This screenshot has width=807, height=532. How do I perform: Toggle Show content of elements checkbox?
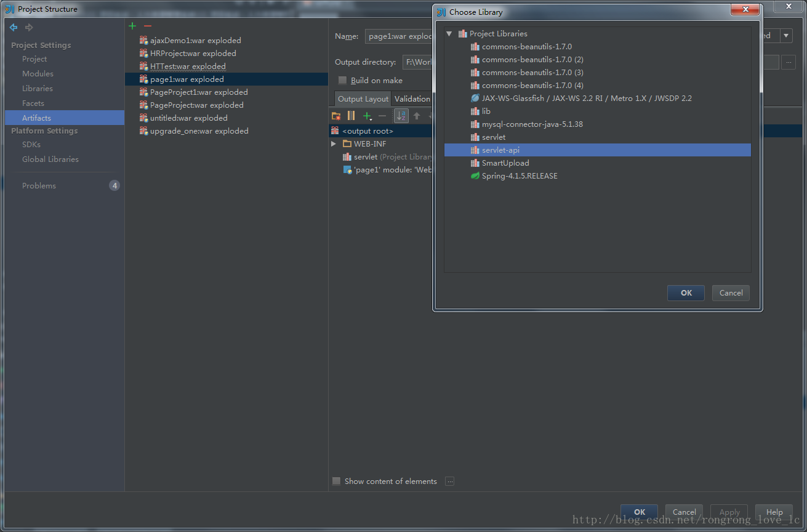[x=336, y=482]
